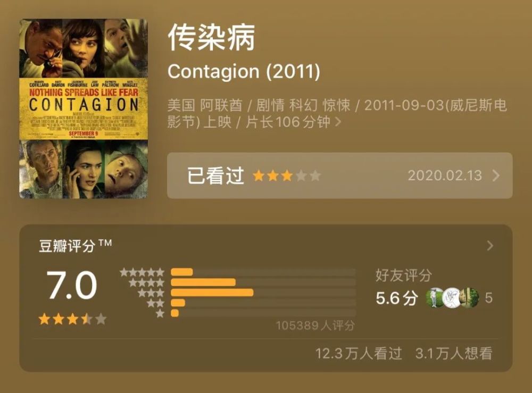View the 3.1万人想看 wishlist
This screenshot has height=393, width=532.
453,353
